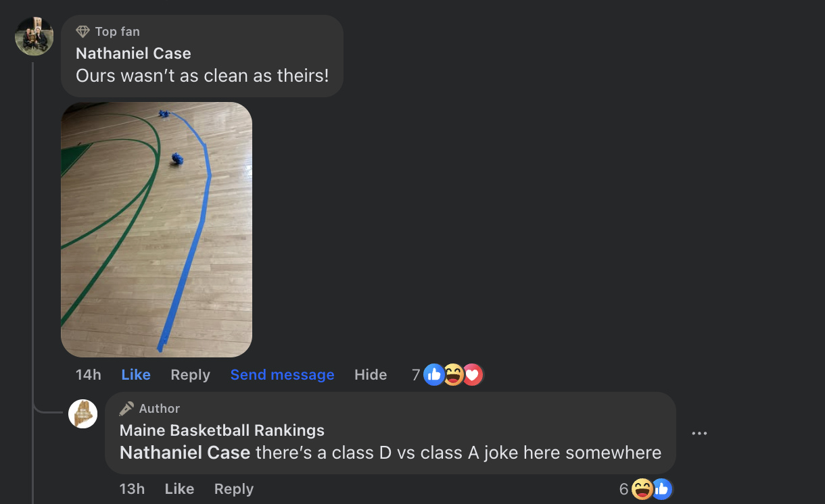Image resolution: width=825 pixels, height=504 pixels.
Task: Hide Nathaniel Case's comment
Action: [x=371, y=375]
